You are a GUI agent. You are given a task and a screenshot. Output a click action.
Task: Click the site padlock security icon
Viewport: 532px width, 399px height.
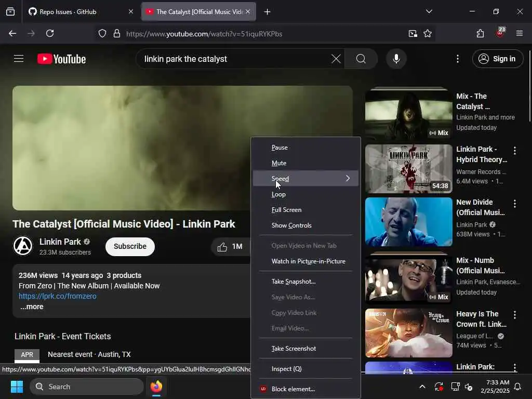[x=117, y=34]
